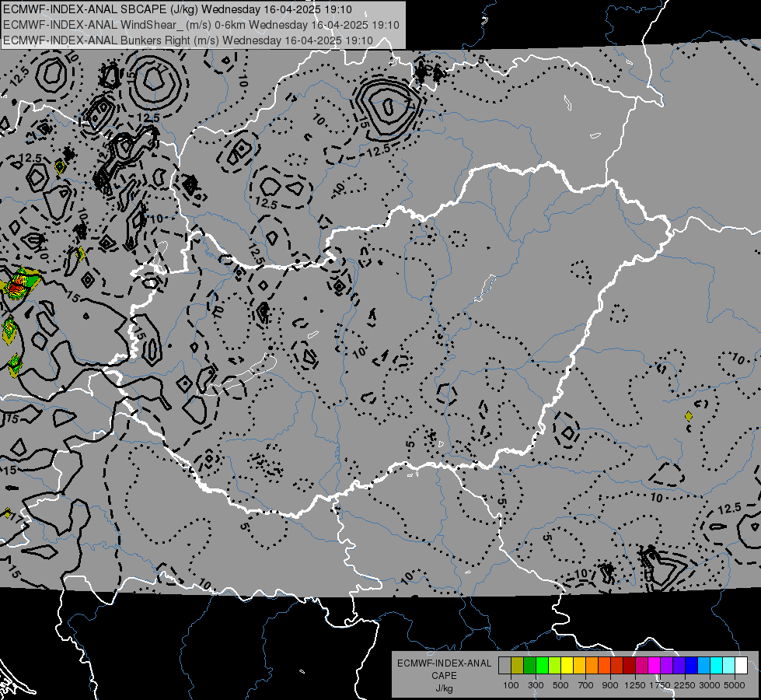Viewport: 761px width, 700px height.
Task: Click the 5000 legend value
Action: click(x=735, y=685)
